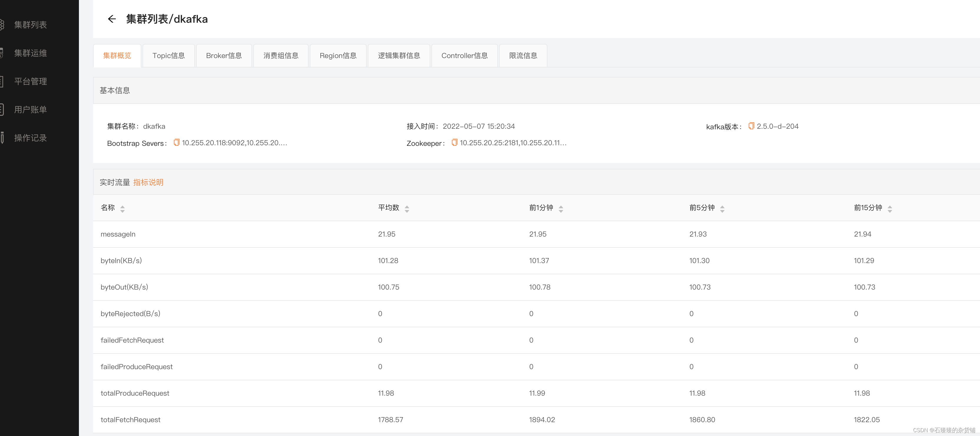
Task: Open 操作记录 in the sidebar
Action: 30,138
